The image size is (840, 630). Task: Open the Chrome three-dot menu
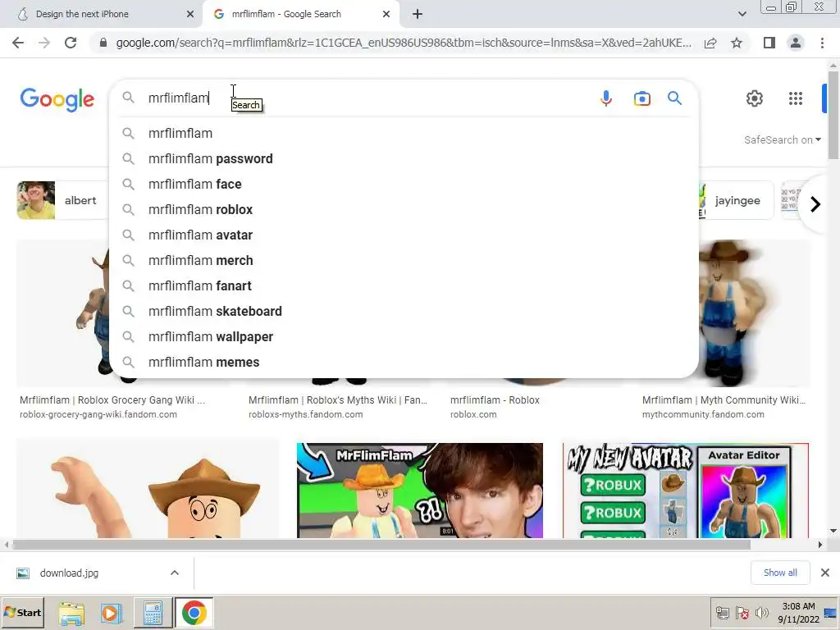822,43
